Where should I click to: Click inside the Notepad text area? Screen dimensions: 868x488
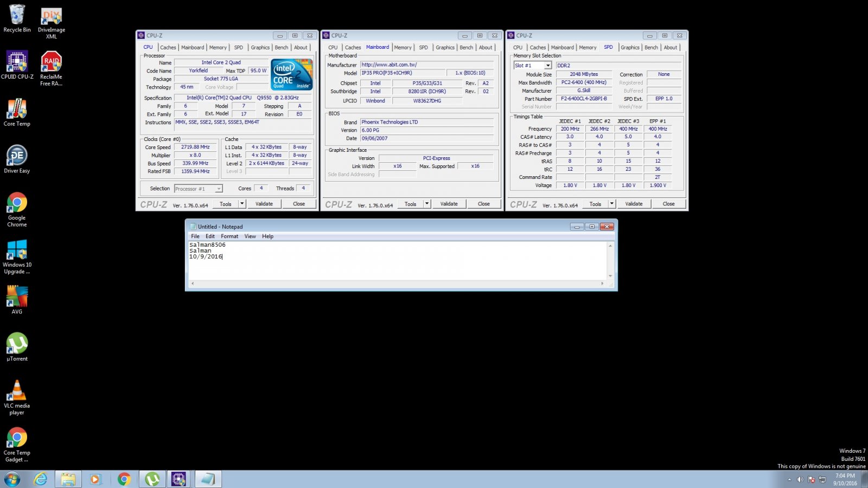pyautogui.click(x=398, y=261)
